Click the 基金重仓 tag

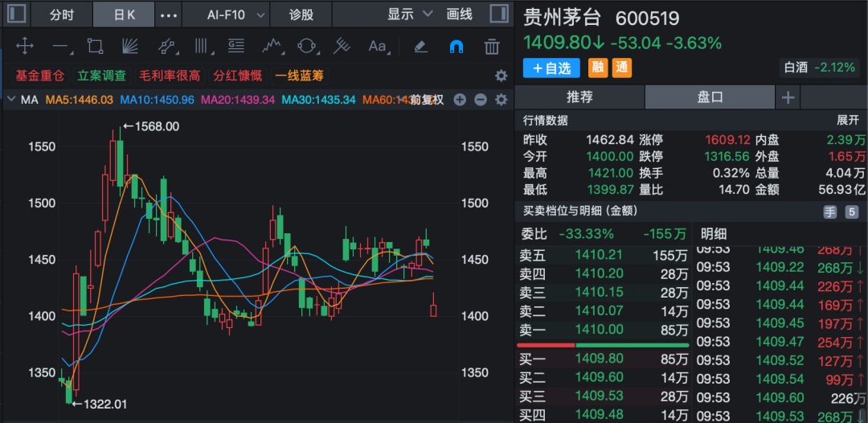pos(39,76)
